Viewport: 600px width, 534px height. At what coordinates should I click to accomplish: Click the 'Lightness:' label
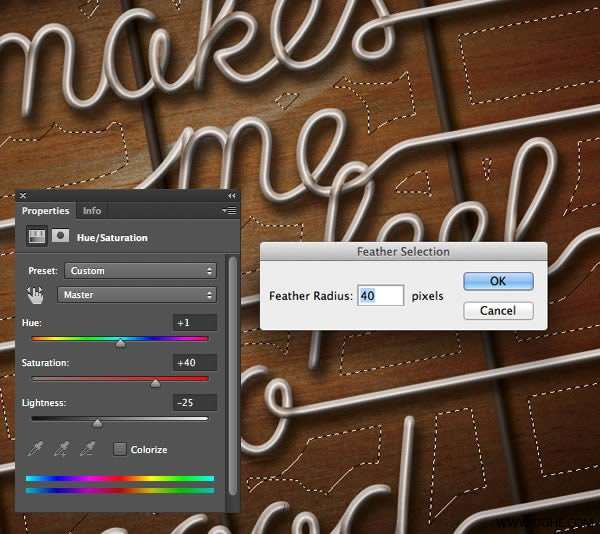pos(44,403)
